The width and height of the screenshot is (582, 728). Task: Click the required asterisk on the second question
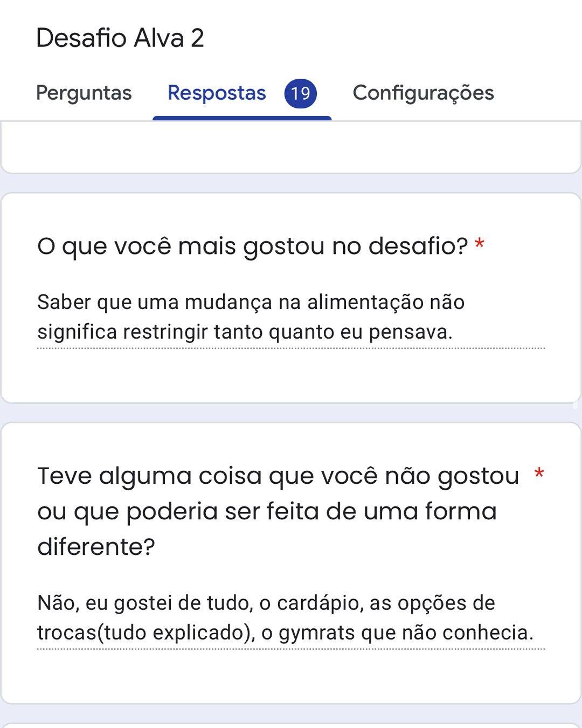[x=539, y=473]
